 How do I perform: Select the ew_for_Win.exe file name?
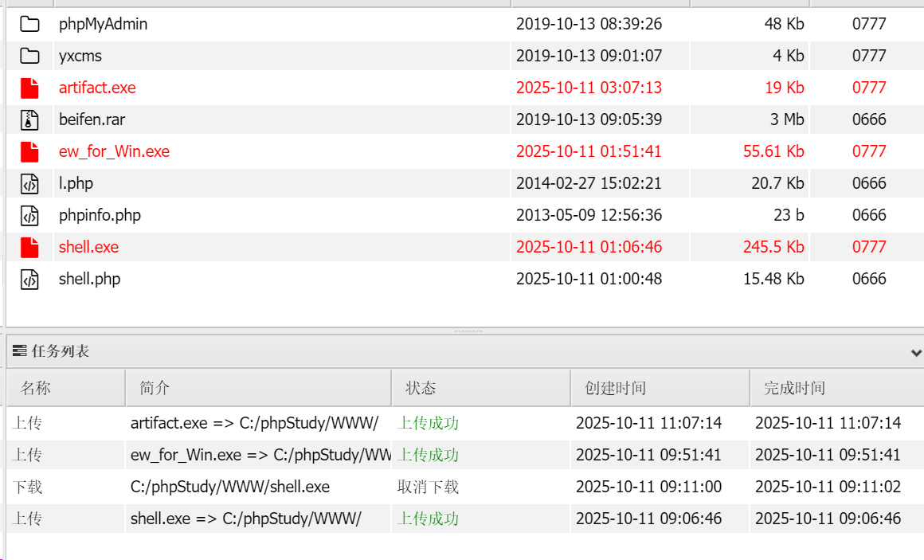coord(114,151)
